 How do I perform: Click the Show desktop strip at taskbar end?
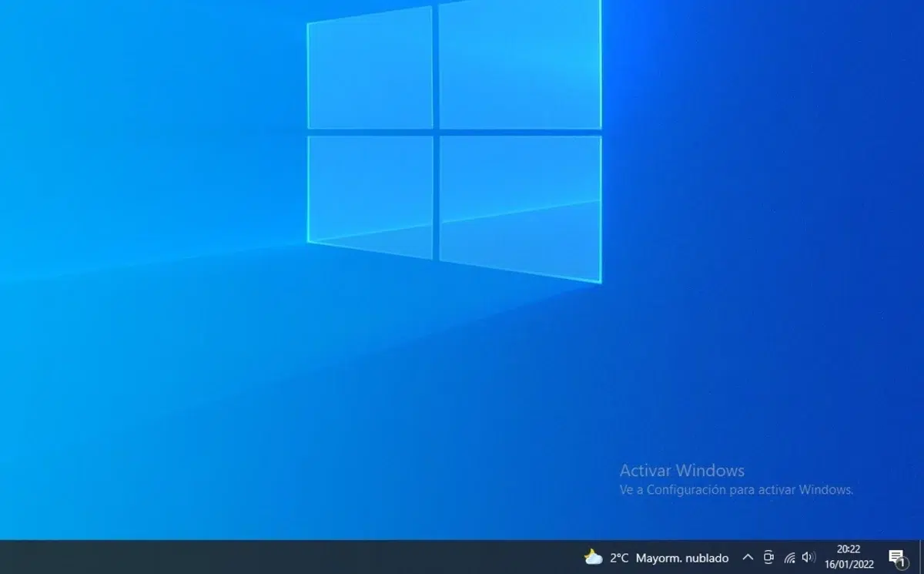coord(921,557)
